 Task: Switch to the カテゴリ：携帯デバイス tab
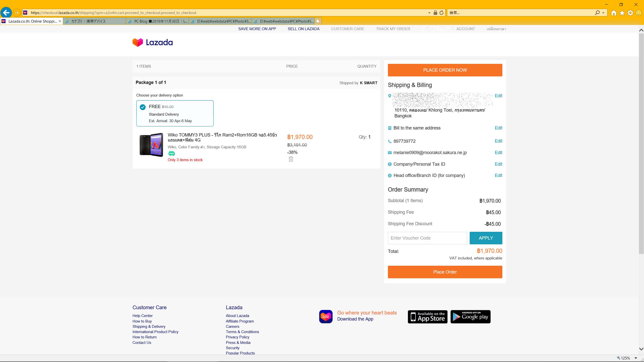[94, 21]
